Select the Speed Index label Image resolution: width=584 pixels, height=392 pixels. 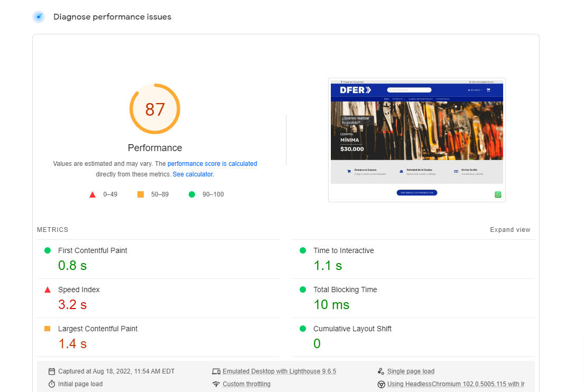point(79,290)
